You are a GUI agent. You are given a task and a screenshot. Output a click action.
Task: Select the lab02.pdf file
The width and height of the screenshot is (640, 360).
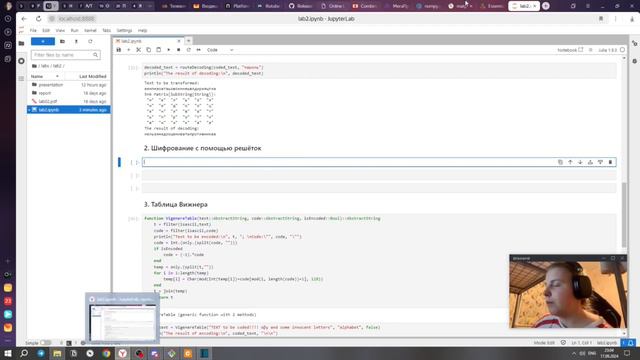[48, 101]
